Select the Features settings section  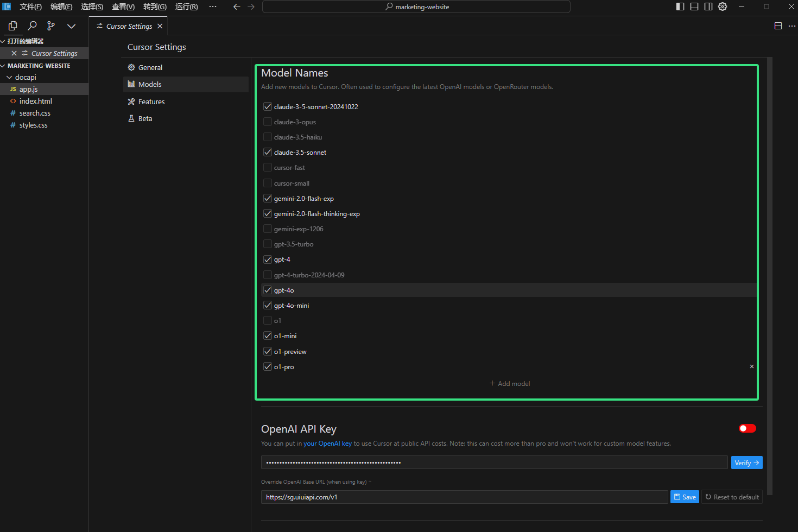pos(186,102)
